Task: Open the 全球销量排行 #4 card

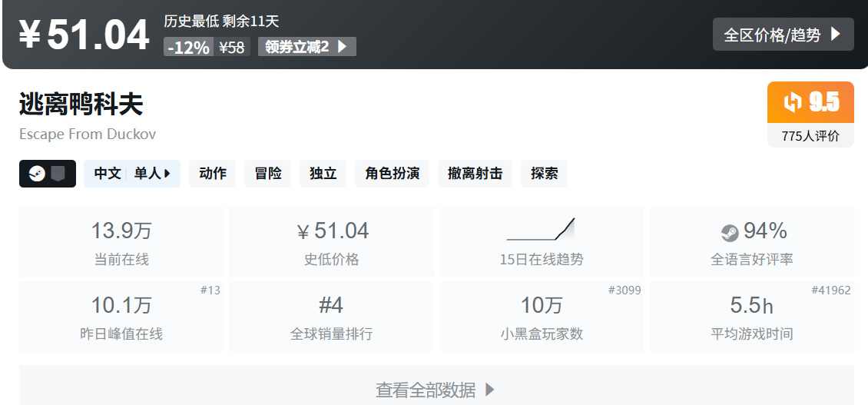Action: coord(331,317)
